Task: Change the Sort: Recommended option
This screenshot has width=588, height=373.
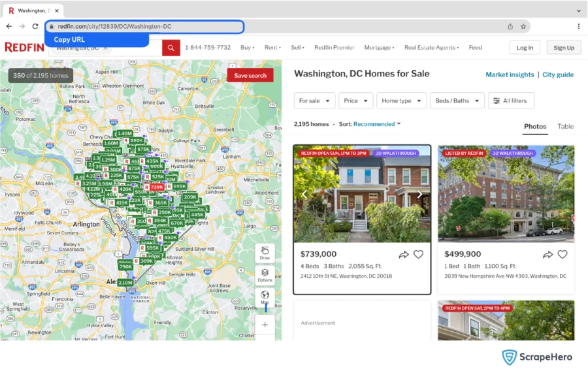Action: point(377,123)
